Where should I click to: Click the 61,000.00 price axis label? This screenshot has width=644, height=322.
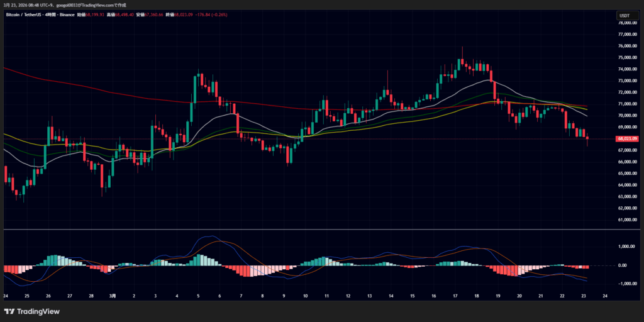coord(628,219)
